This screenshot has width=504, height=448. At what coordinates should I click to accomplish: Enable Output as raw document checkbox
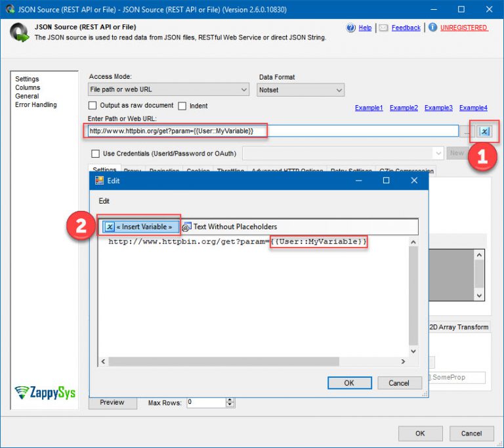93,106
